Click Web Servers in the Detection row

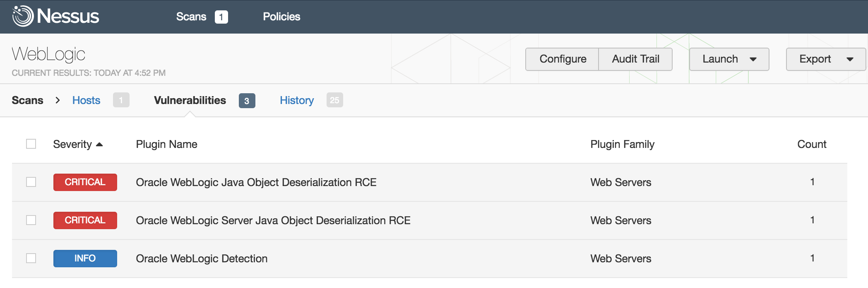click(x=621, y=259)
